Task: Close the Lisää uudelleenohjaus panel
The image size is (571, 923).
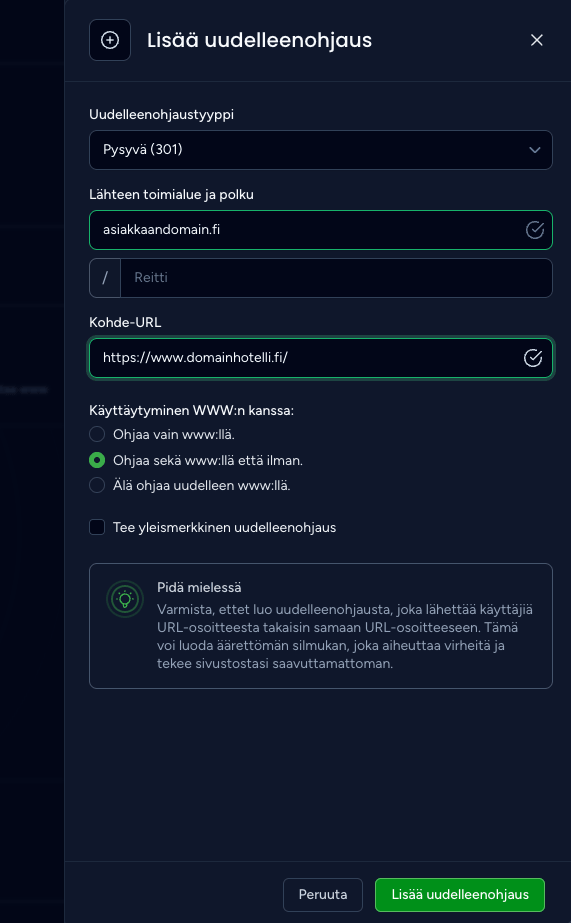Action: tap(536, 40)
